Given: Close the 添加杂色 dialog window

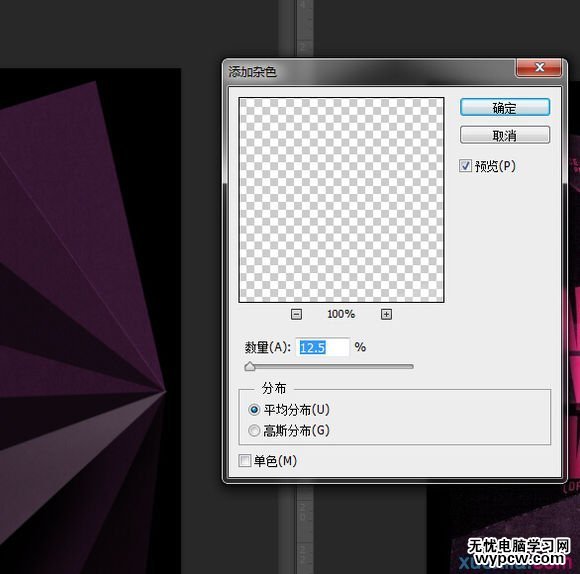Looking at the screenshot, I should pyautogui.click(x=540, y=67).
